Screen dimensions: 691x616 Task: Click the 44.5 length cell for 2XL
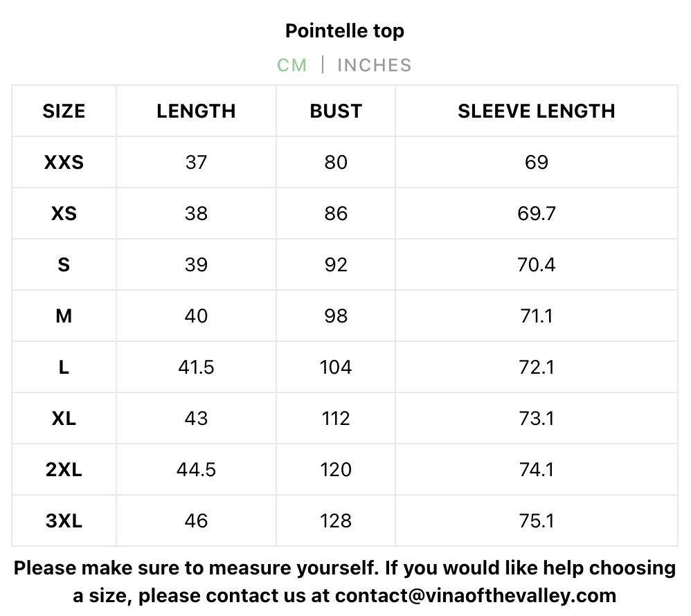coord(196,469)
